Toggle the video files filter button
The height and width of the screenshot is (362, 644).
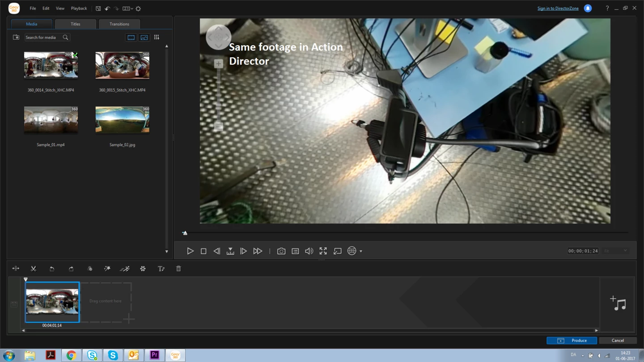click(131, 38)
